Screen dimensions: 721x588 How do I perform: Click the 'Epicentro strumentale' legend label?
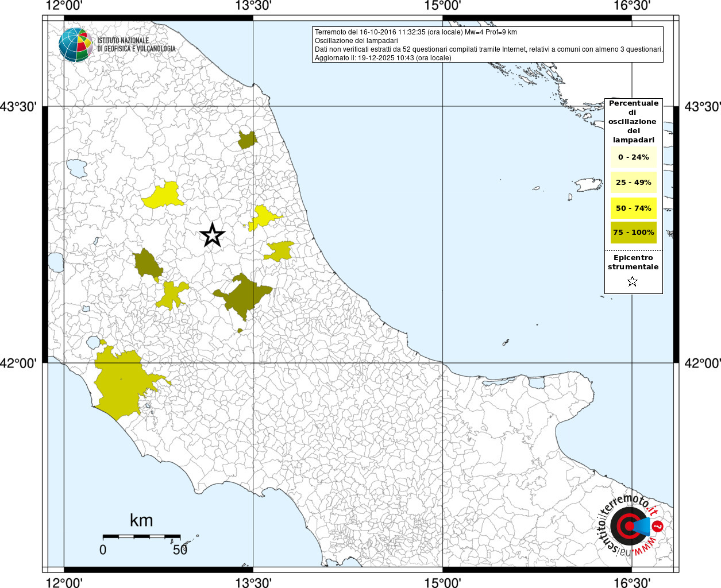click(633, 262)
